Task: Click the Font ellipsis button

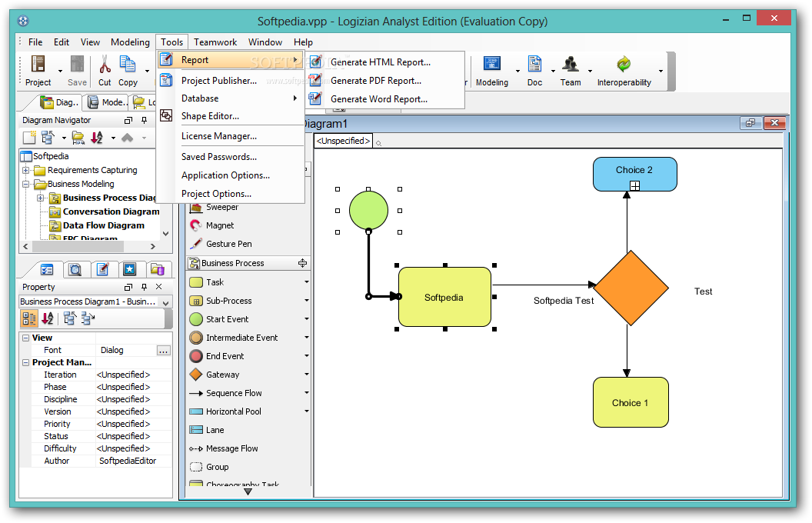Action: (x=163, y=351)
